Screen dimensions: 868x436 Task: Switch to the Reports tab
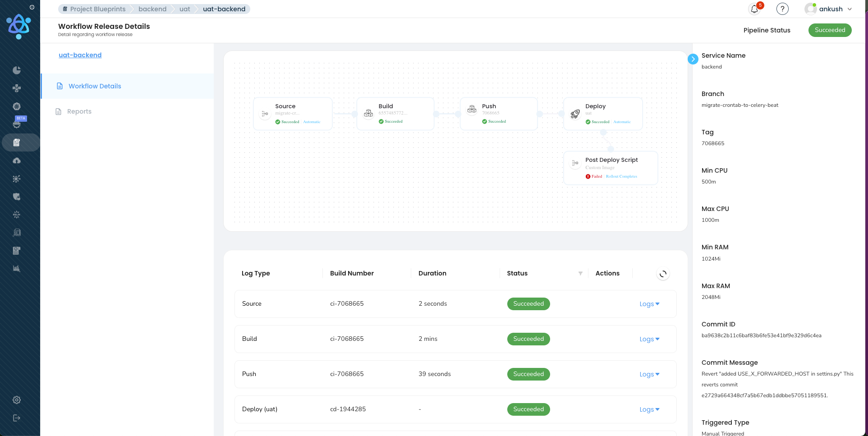pyautogui.click(x=79, y=111)
